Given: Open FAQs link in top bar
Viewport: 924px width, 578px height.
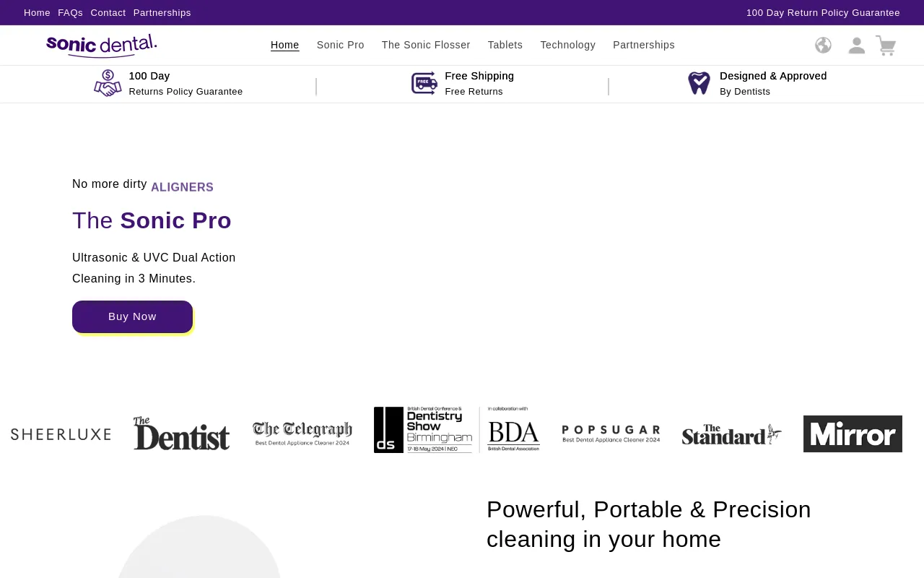Looking at the screenshot, I should point(70,13).
